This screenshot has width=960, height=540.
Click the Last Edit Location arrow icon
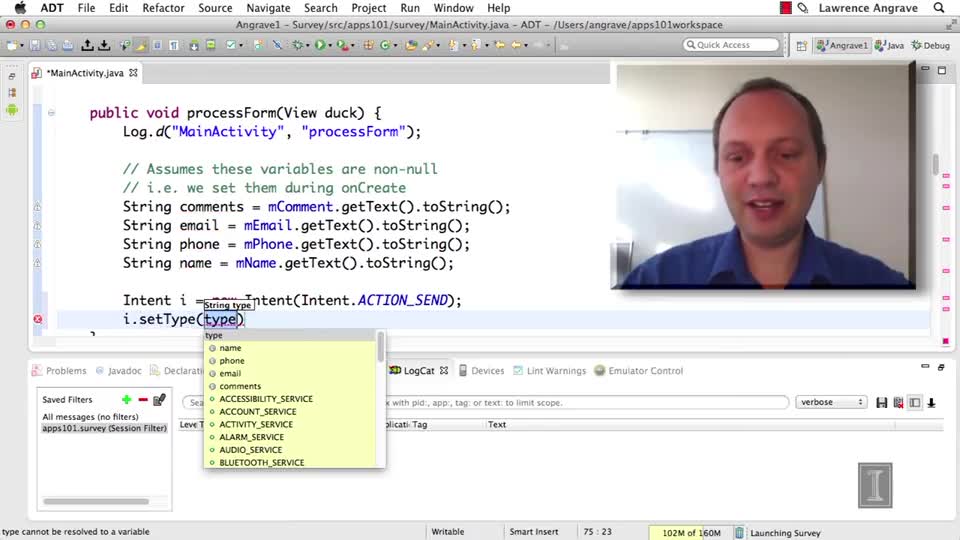coord(500,45)
